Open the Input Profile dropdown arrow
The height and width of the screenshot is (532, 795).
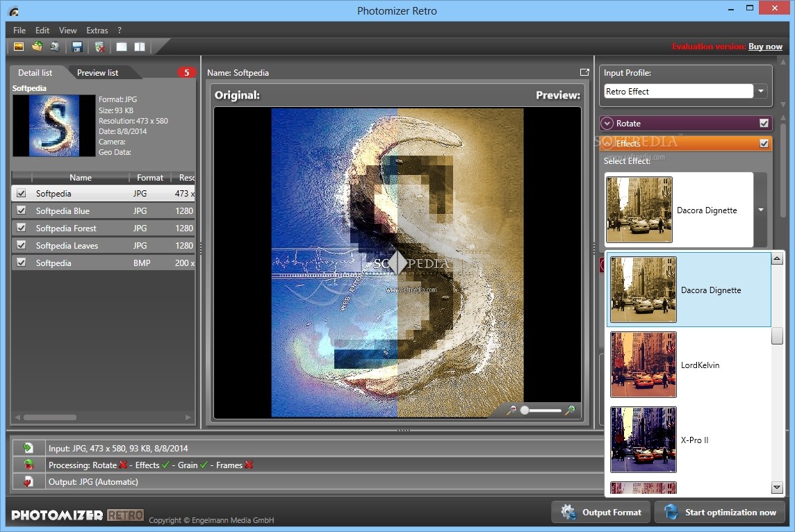tap(761, 91)
